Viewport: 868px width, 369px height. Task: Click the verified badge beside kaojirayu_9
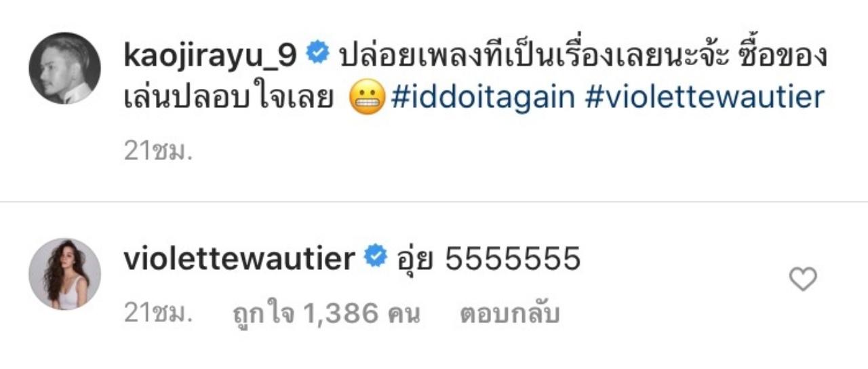click(x=318, y=54)
